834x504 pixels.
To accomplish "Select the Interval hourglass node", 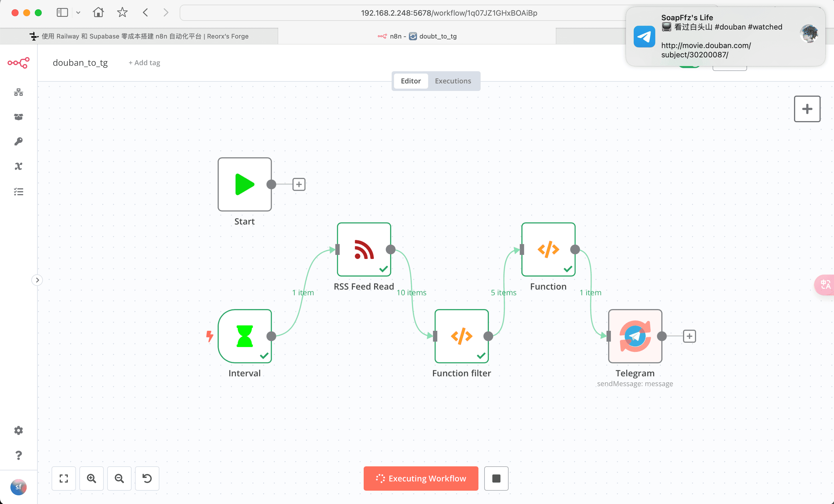I will pyautogui.click(x=245, y=336).
